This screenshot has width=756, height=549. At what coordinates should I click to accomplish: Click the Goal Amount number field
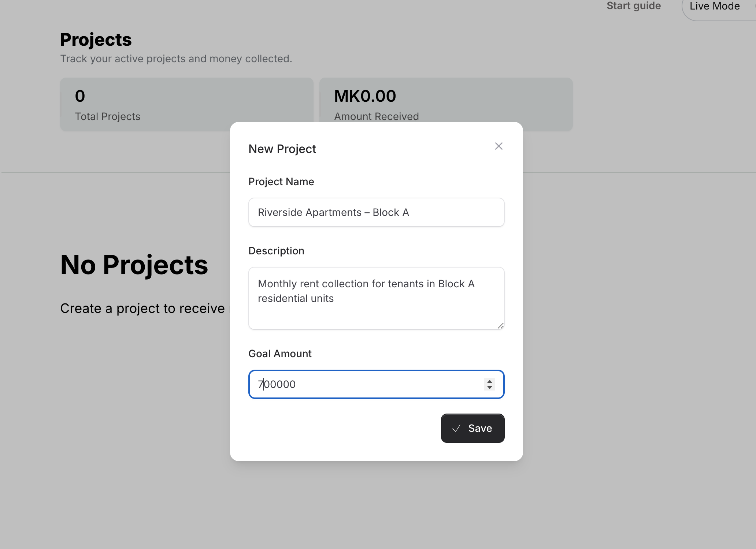(366, 384)
